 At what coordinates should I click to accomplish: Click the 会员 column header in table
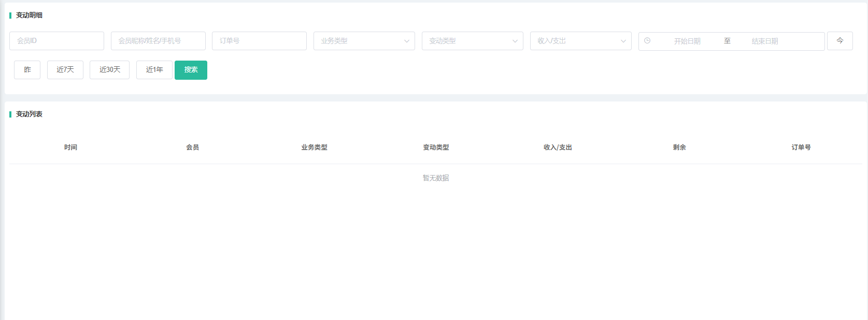click(x=192, y=148)
